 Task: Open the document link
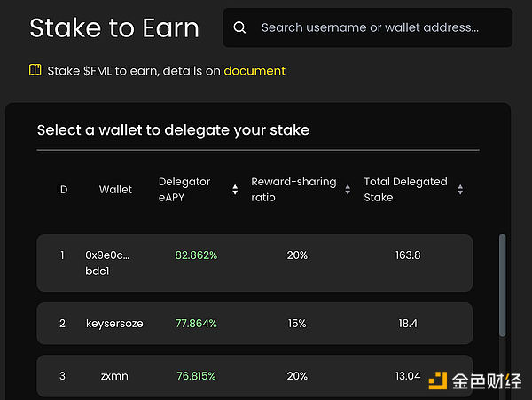click(254, 71)
